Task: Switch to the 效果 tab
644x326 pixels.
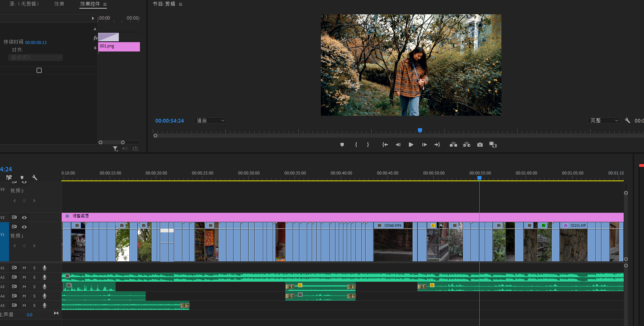Action: tap(59, 4)
